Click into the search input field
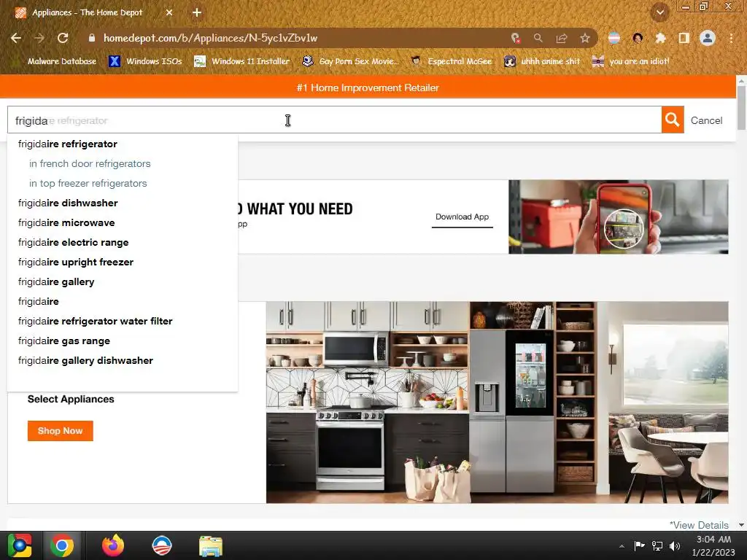This screenshot has width=747, height=560. click(334, 120)
